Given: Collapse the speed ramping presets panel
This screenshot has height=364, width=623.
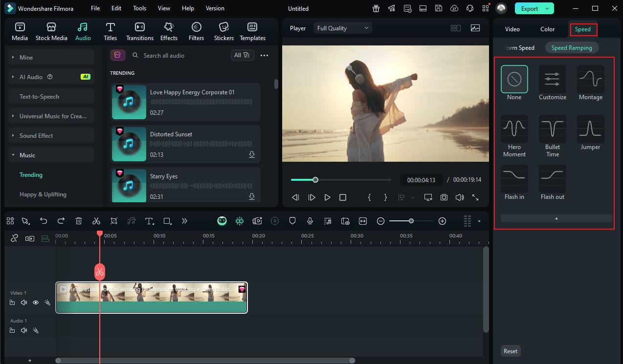Looking at the screenshot, I should click(x=556, y=218).
